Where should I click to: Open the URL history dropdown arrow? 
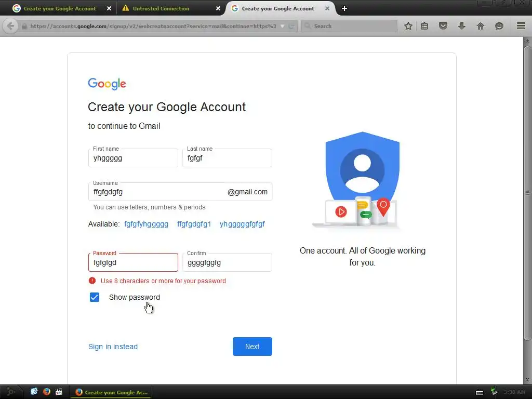[282, 26]
